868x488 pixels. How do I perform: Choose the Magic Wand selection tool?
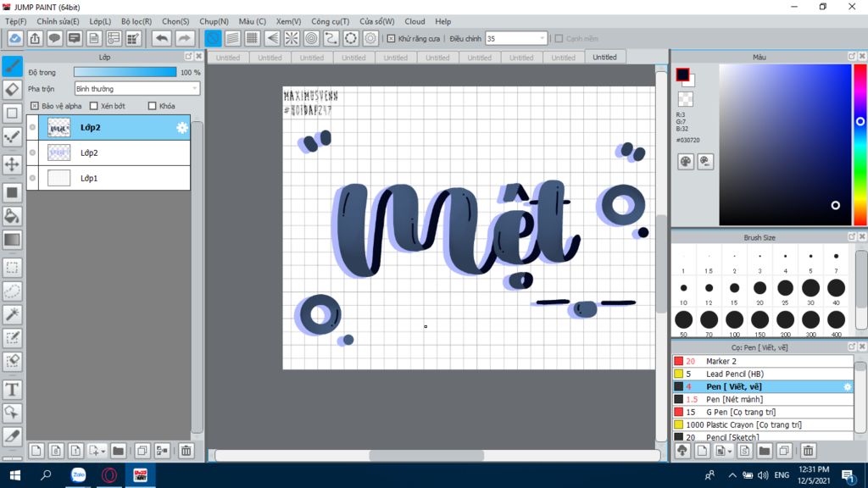click(x=12, y=314)
